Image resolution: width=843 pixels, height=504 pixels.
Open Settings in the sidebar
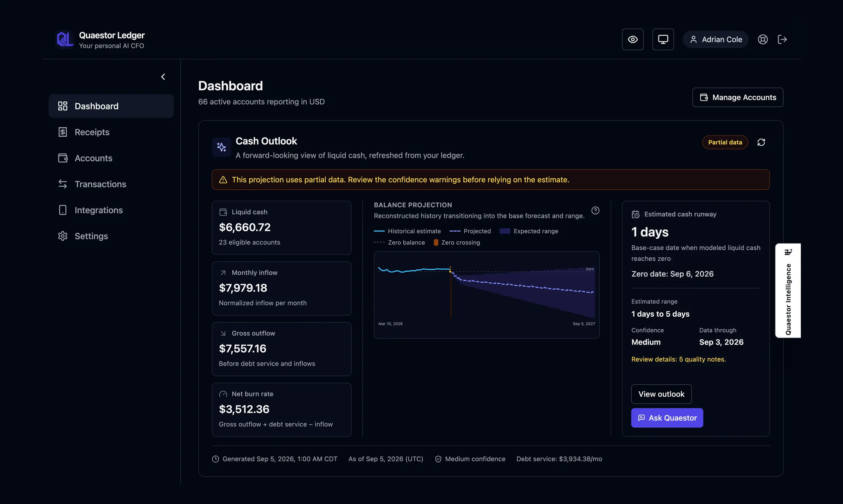(111, 236)
